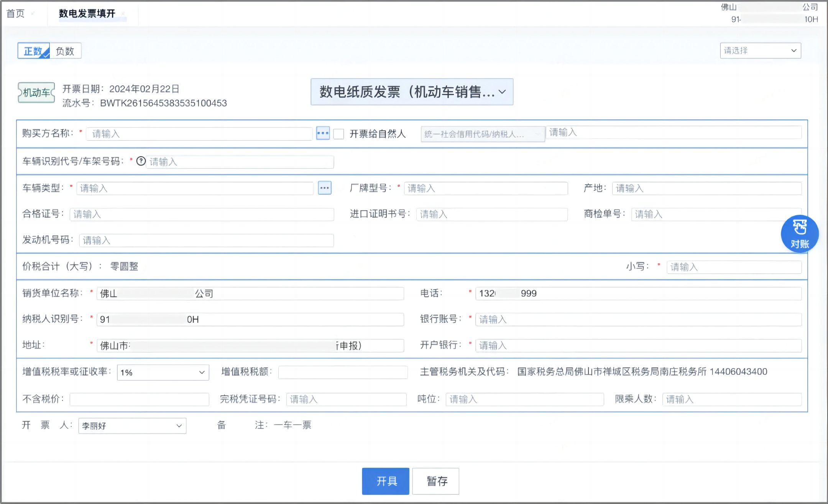Click the 发动机号码 input field

pos(207,240)
